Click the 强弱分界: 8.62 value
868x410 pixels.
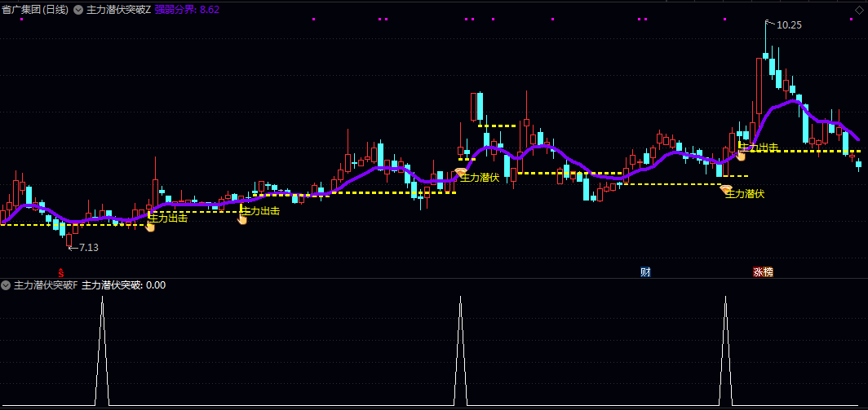(187, 10)
